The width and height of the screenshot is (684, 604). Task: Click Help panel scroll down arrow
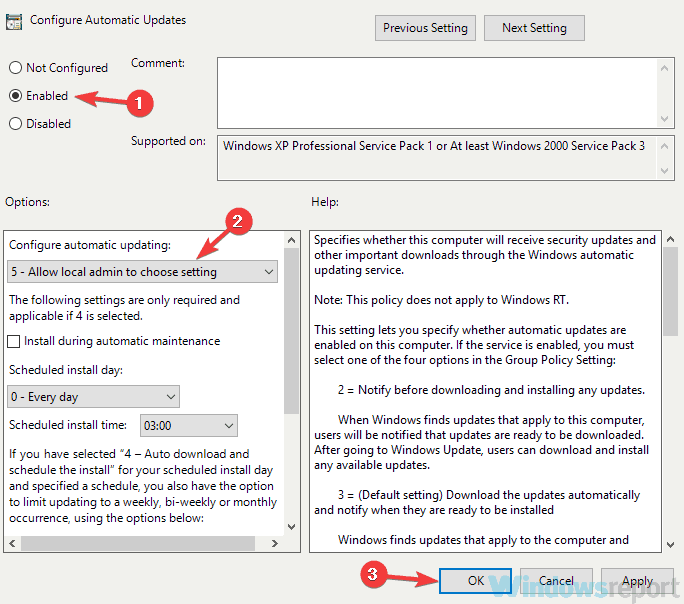point(671,545)
